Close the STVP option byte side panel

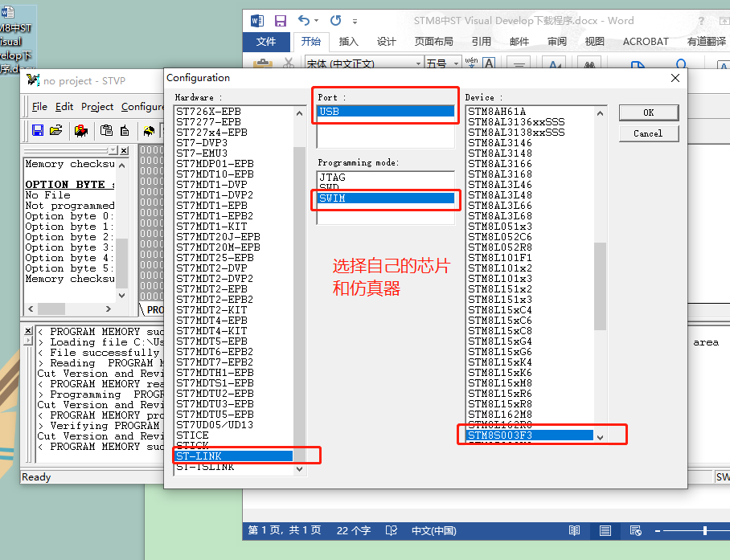click(124, 150)
